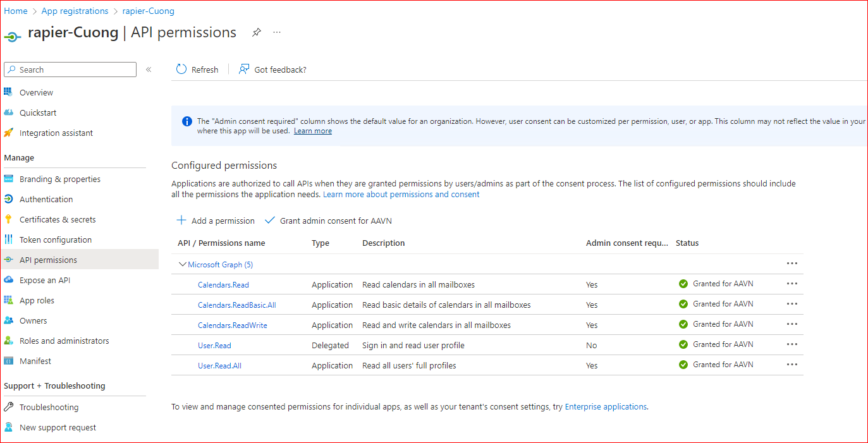The image size is (868, 443).
Task: Open the Troubleshooting wrench icon
Action: pos(8,407)
